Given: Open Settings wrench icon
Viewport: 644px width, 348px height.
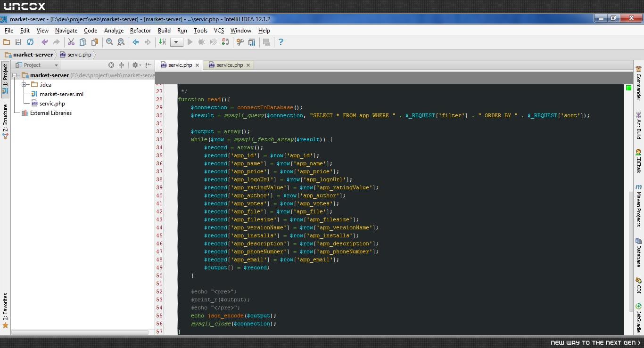Looking at the screenshot, I should pyautogui.click(x=240, y=42).
